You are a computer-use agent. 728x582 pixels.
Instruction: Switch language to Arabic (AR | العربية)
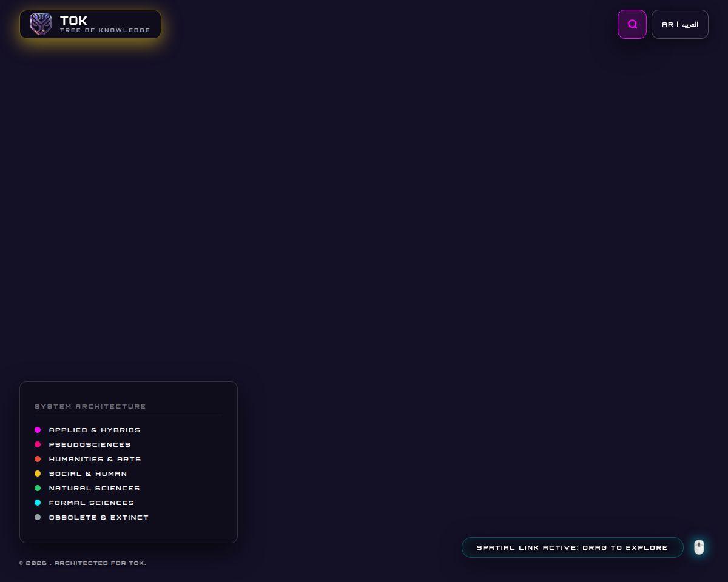(680, 24)
